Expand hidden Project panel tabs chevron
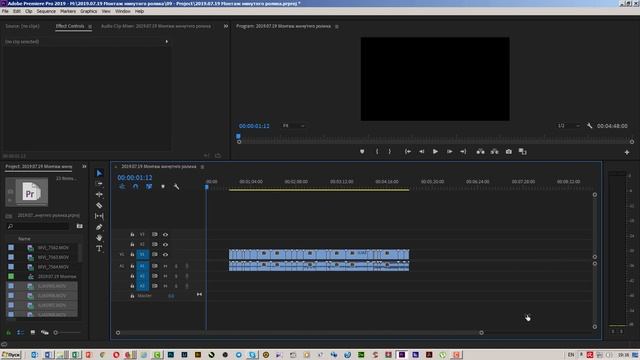The image size is (640, 360). pyautogui.click(x=84, y=166)
